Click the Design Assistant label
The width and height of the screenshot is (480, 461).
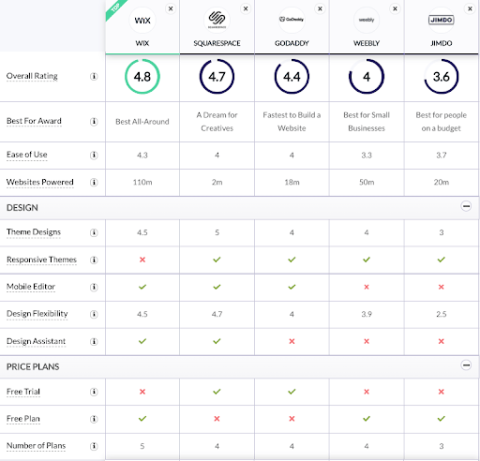36,341
